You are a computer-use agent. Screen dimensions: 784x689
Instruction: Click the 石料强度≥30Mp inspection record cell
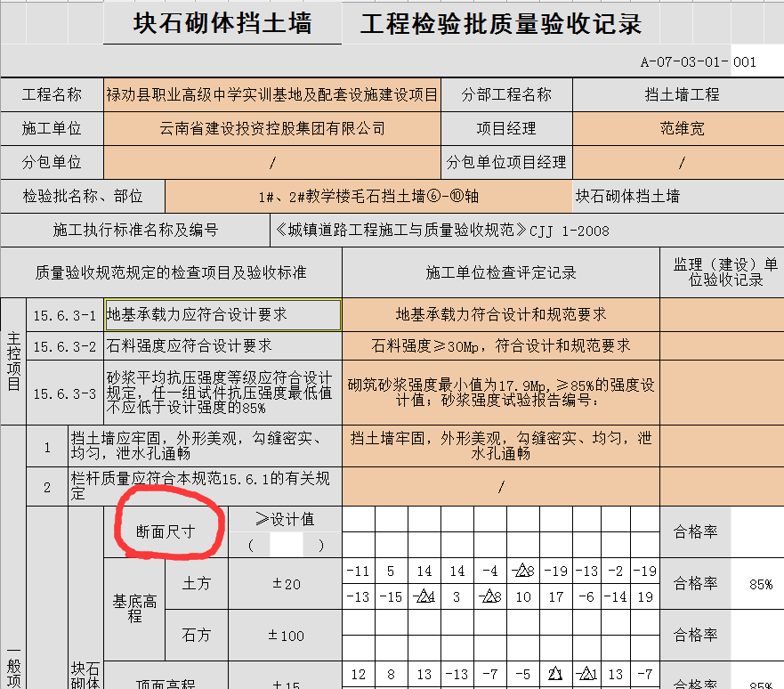(500, 345)
